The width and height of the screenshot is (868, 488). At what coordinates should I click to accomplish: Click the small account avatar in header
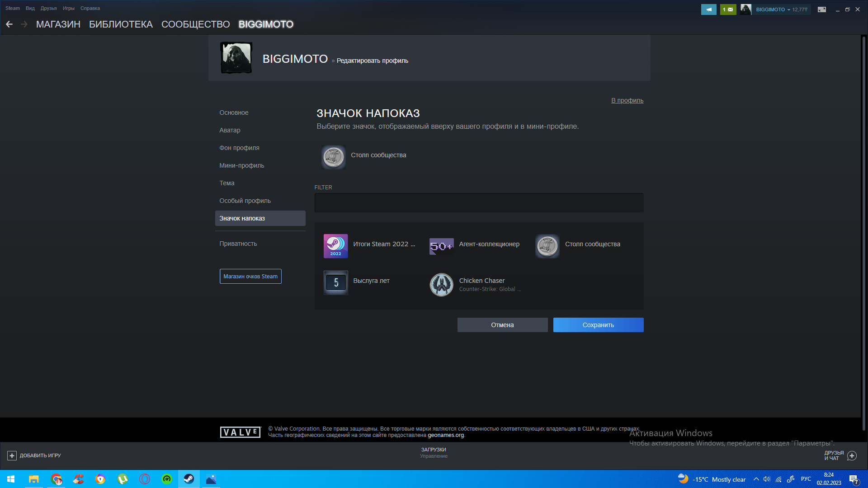pyautogui.click(x=746, y=9)
